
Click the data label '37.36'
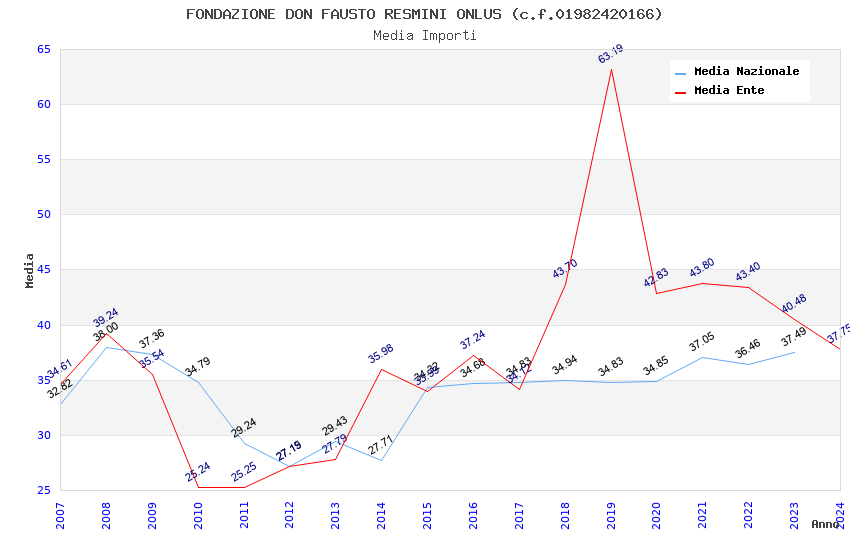point(151,339)
